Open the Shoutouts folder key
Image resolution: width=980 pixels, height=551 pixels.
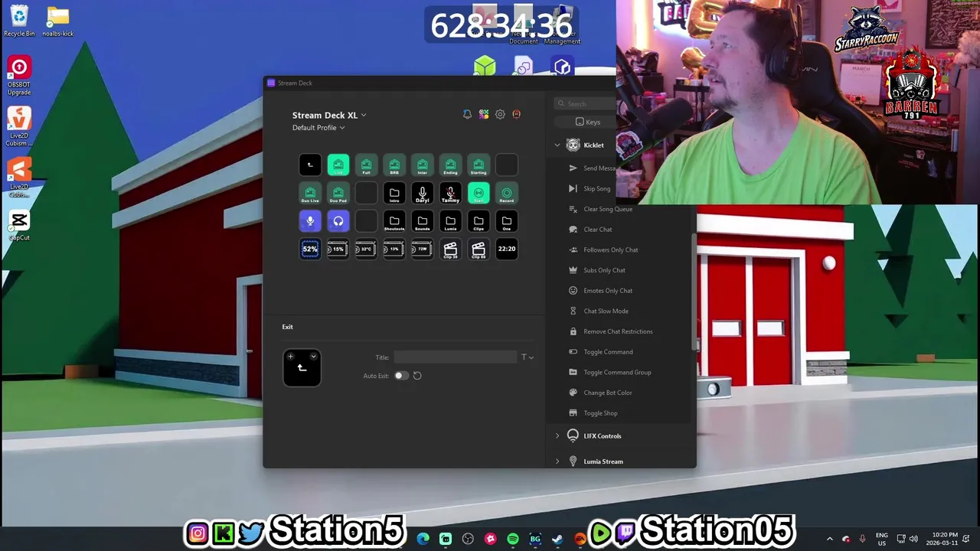click(x=394, y=221)
